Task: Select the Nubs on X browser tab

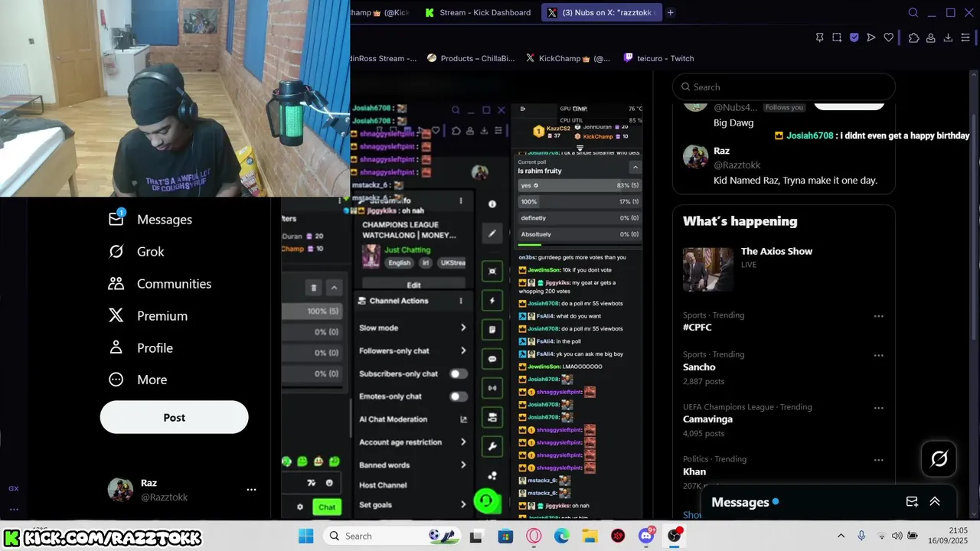Action: click(601, 12)
